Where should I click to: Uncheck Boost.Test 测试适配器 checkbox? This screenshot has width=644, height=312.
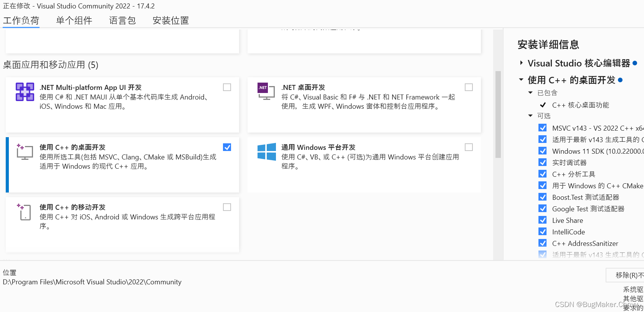(543, 197)
